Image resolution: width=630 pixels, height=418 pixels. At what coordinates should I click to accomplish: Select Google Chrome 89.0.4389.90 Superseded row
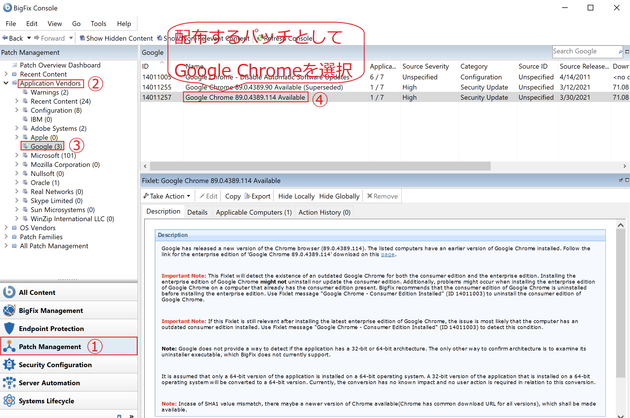click(385, 87)
